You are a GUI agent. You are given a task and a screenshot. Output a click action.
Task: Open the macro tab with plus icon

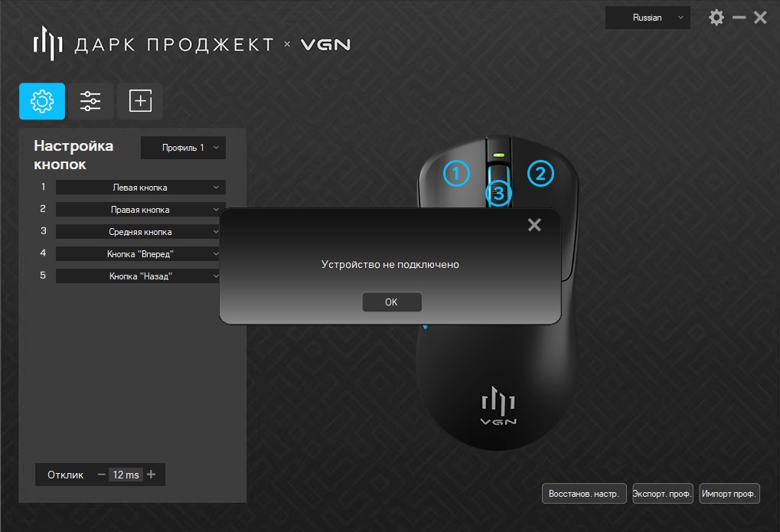click(x=140, y=101)
